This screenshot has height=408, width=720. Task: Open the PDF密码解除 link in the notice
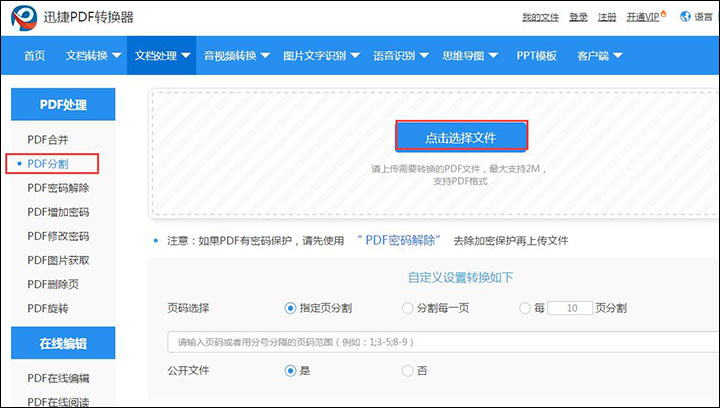[x=399, y=240]
